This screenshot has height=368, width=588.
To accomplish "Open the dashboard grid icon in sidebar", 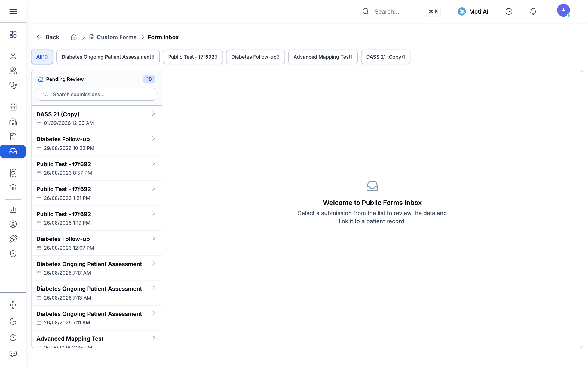I will click(x=13, y=34).
